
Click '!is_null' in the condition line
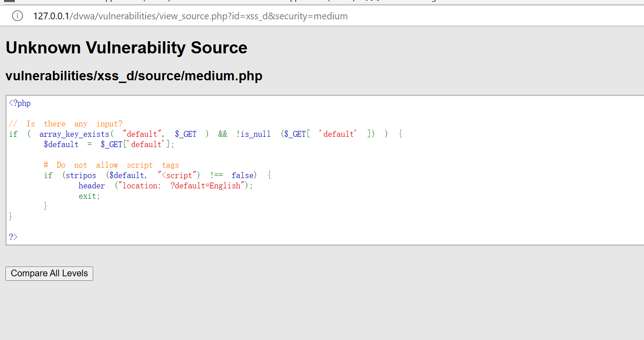(254, 134)
